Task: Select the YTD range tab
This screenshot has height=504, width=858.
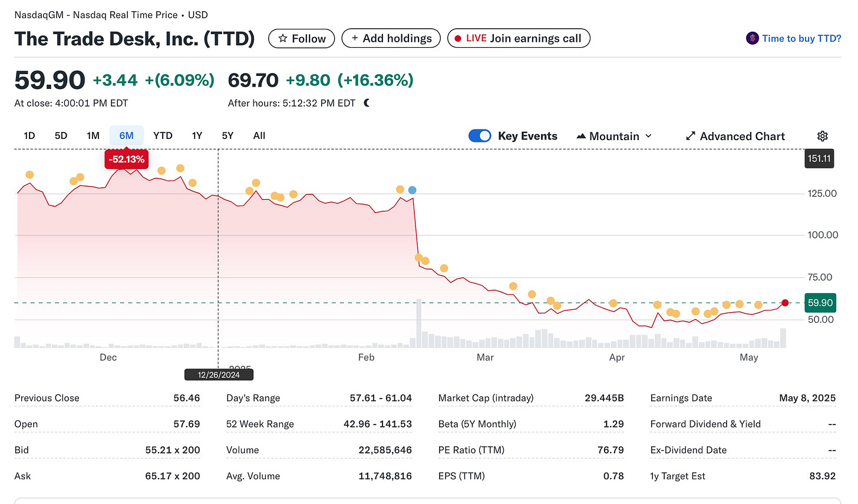Action: 163,135
